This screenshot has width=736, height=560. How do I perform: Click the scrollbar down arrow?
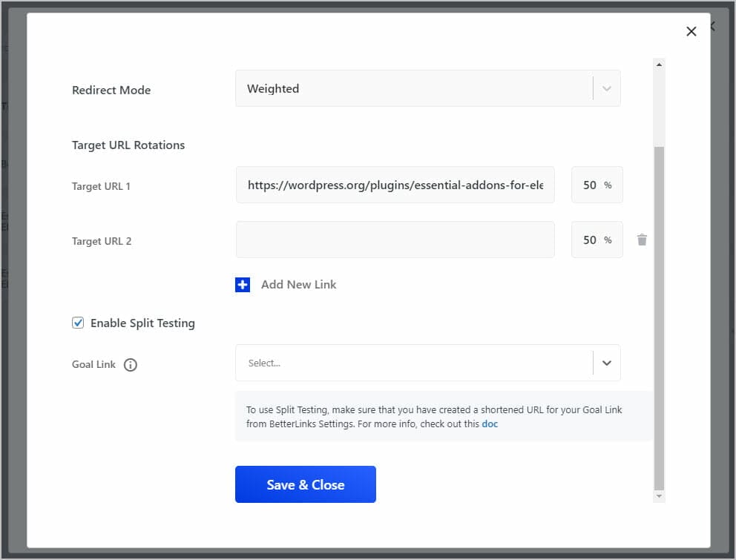(x=659, y=496)
